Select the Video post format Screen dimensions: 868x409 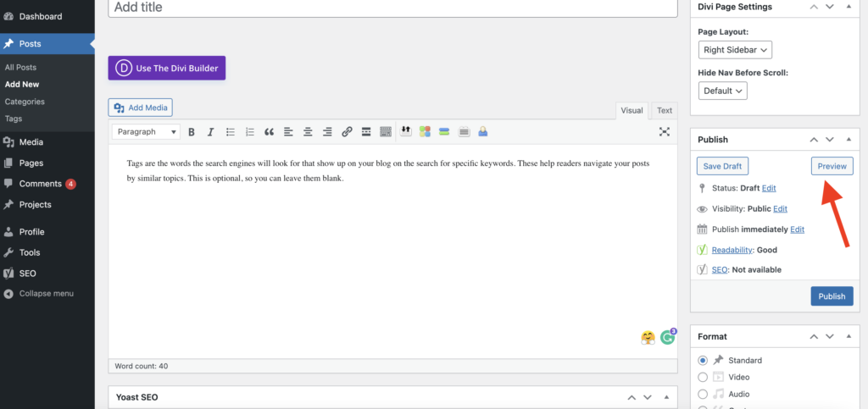click(x=703, y=377)
